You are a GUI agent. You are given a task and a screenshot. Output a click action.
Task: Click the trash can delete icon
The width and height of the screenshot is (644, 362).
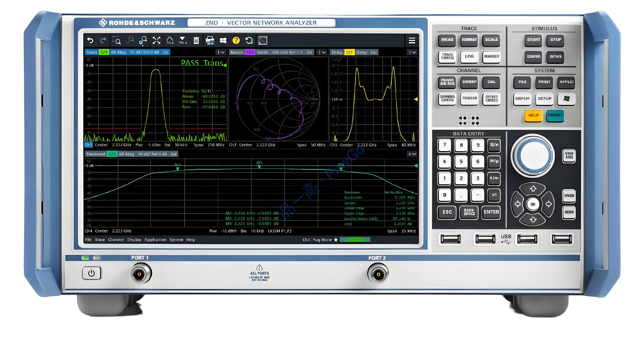[196, 40]
